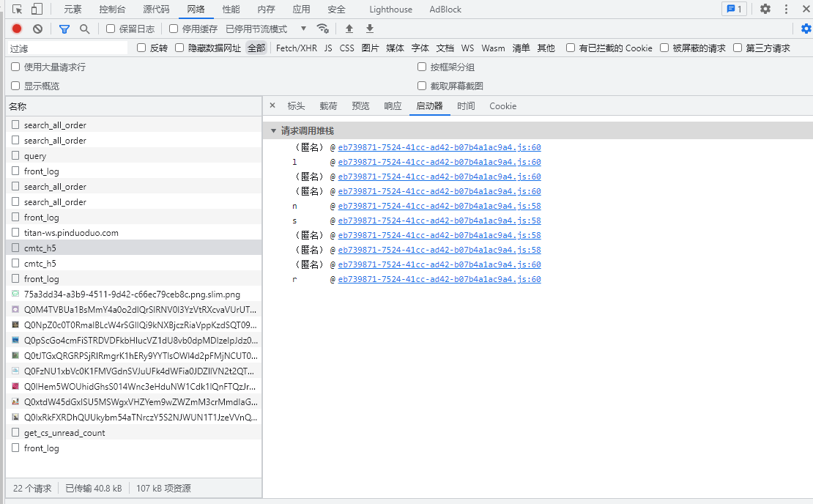
Task: Open the 时间 details tab
Action: (466, 105)
